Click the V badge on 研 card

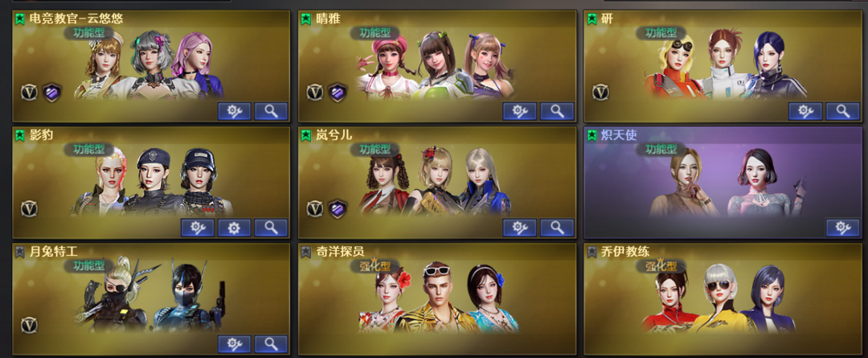pos(600,92)
